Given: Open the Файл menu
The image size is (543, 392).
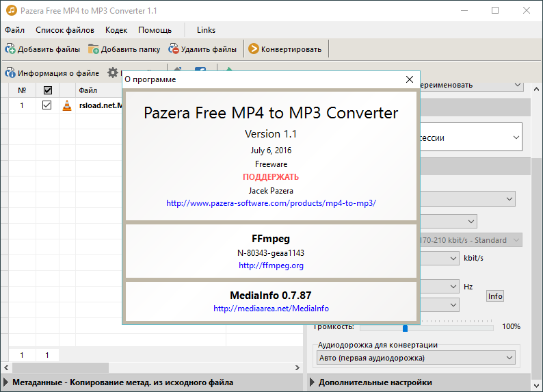Looking at the screenshot, I should [14, 30].
